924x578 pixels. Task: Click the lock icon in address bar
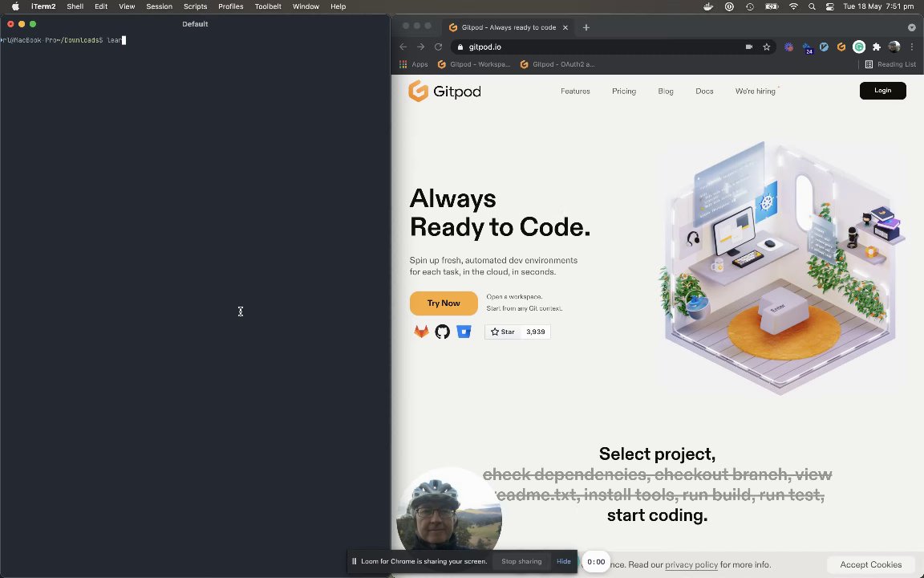coord(460,47)
